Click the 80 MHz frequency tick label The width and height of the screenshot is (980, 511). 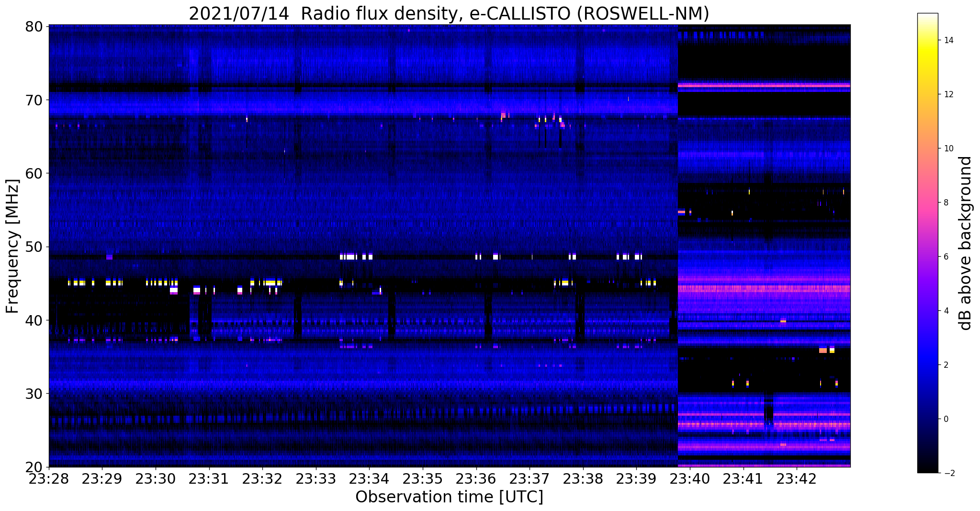(33, 27)
